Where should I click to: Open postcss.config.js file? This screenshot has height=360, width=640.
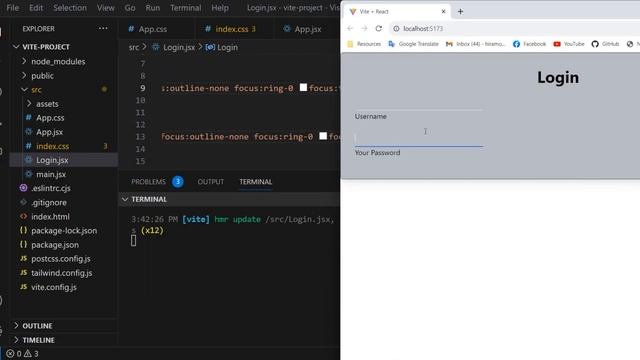click(x=61, y=259)
